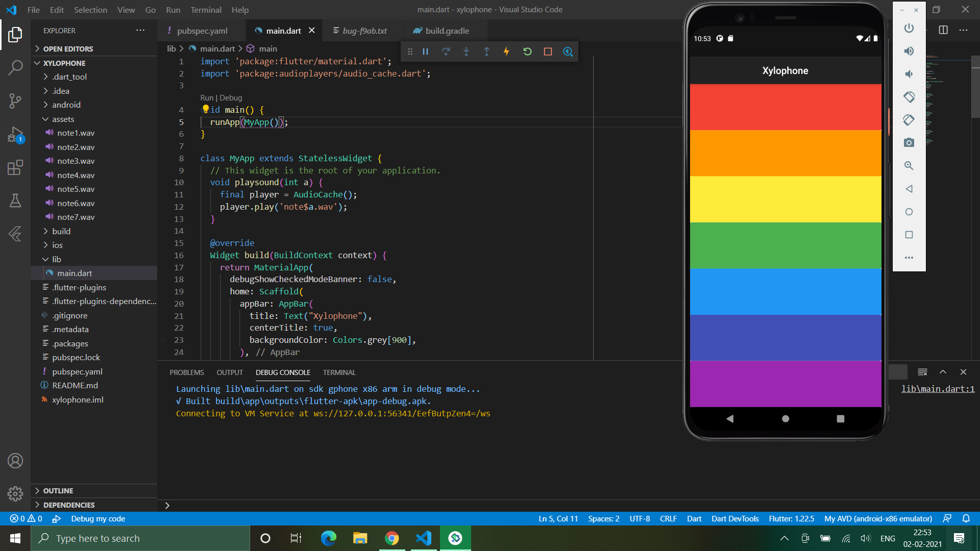Screen dimensions: 980x551
Task: Toggle the debug console word wrap icon
Action: click(x=922, y=372)
